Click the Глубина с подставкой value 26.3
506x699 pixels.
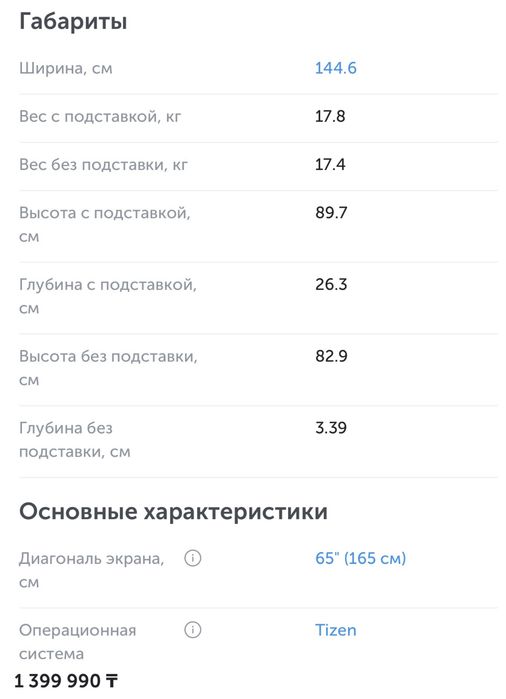[331, 284]
